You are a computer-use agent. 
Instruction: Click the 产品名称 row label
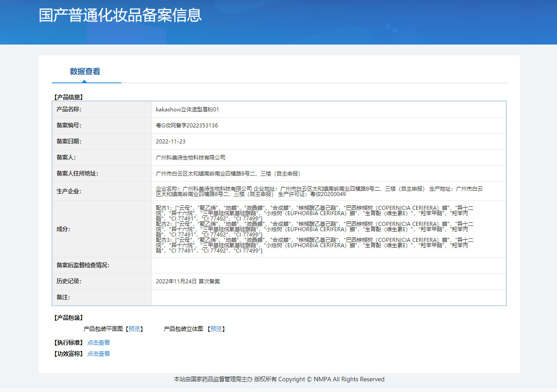click(x=69, y=110)
